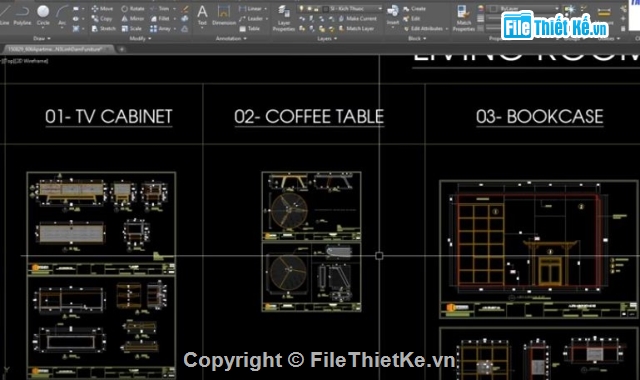Open the ByLayer color dropdown
640x380 pixels.
coord(557,8)
